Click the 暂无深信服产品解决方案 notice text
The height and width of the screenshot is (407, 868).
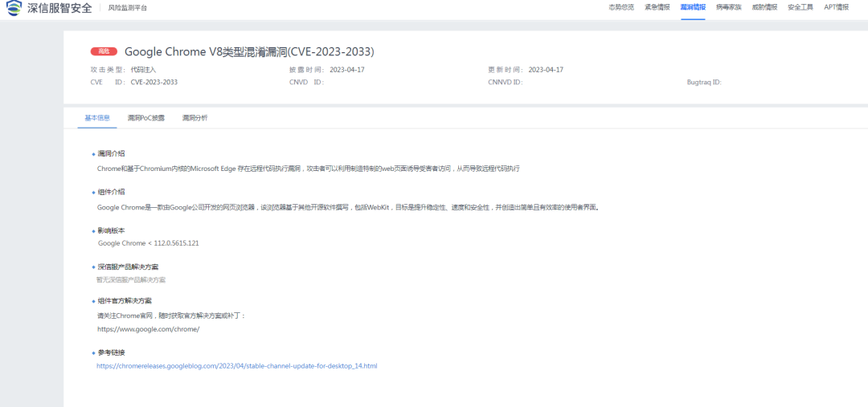pyautogui.click(x=131, y=280)
